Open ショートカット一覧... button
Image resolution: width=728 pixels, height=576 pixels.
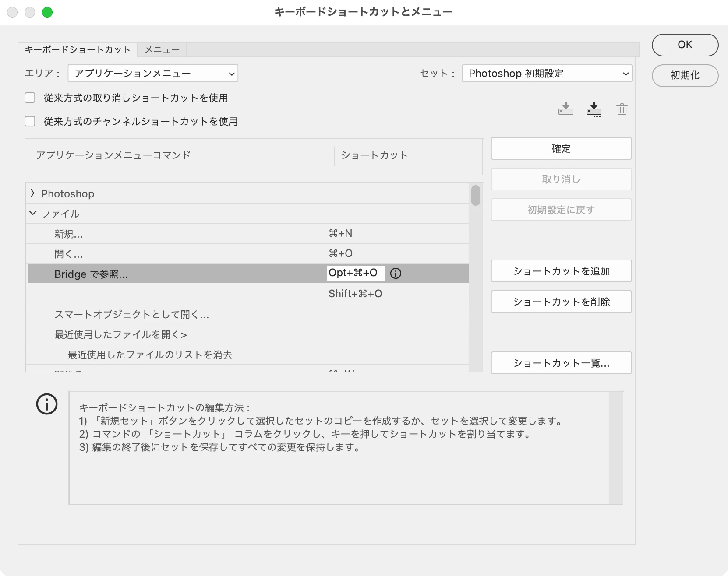[561, 363]
